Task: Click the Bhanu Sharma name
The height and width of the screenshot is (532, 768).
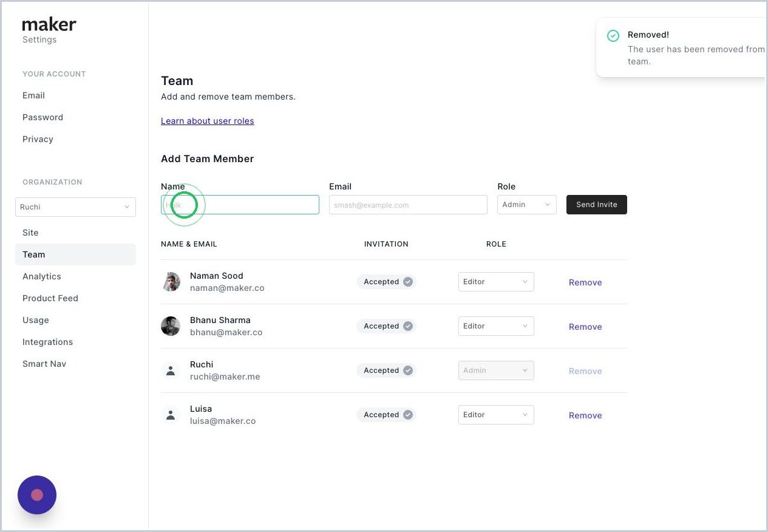Action: coord(220,320)
